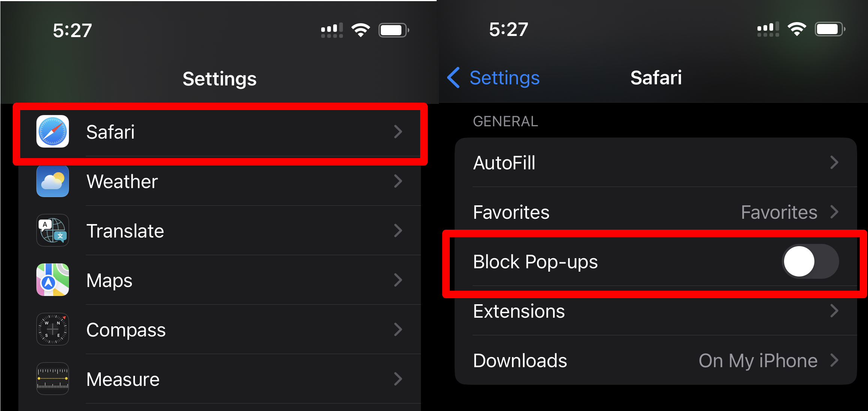Open the Translate settings row
Image resolution: width=868 pixels, height=411 pixels.
tap(220, 231)
